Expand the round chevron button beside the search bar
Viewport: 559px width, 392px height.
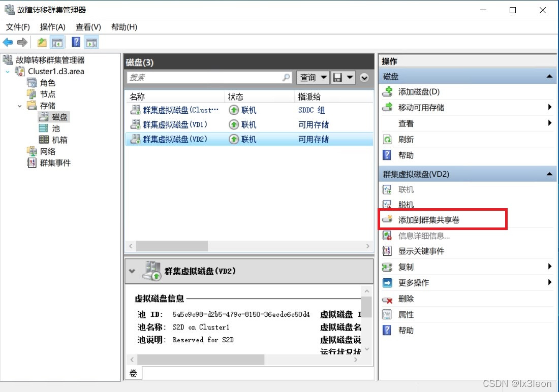[x=364, y=77]
